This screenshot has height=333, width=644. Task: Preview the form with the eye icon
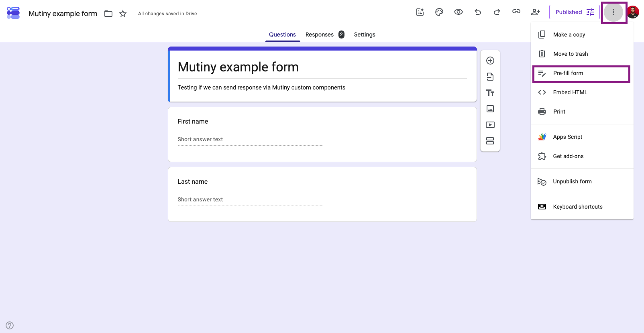pyautogui.click(x=459, y=12)
